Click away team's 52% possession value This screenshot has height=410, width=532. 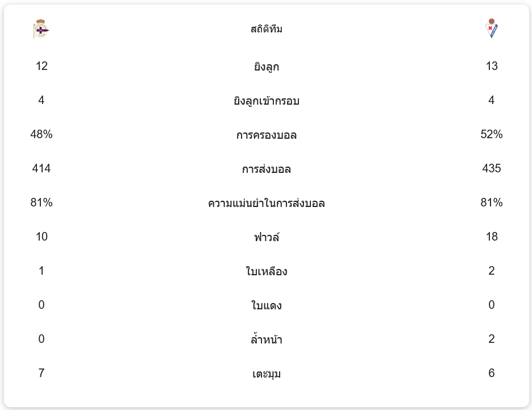(x=492, y=135)
